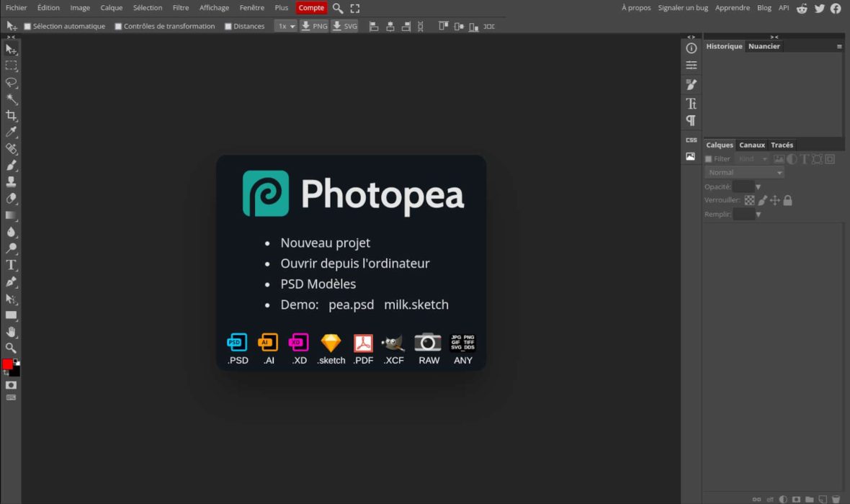This screenshot has width=850, height=504.
Task: Enable Sélection automatique checkbox
Action: (28, 27)
